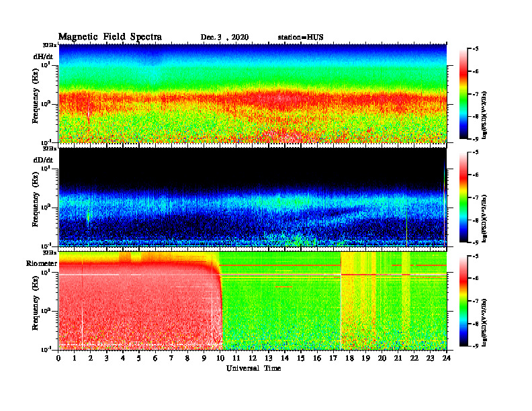This screenshot has width=532, height=411.
Task: Click the colorbar beside the dD/dt panel
Action: [x=463, y=197]
